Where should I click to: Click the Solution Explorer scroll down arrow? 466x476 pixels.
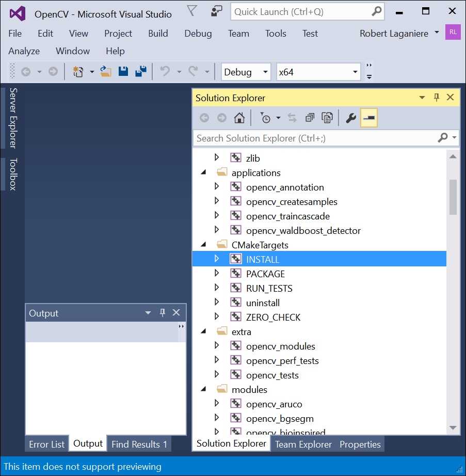[x=453, y=428]
